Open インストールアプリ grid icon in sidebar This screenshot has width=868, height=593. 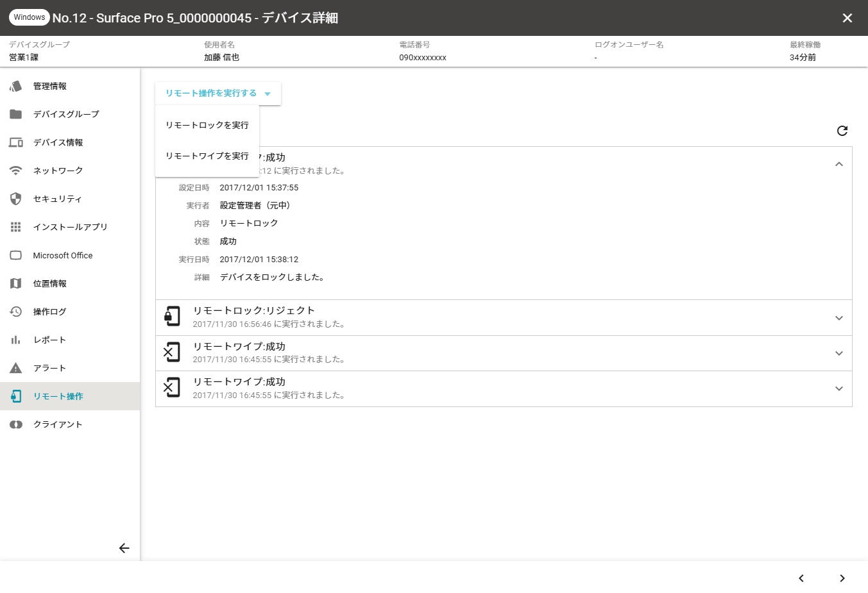tap(16, 227)
